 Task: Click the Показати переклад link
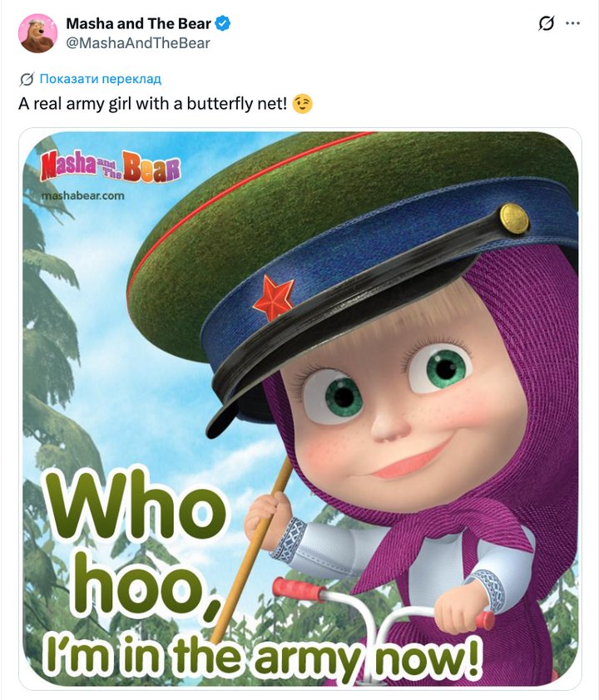pyautogui.click(x=101, y=79)
